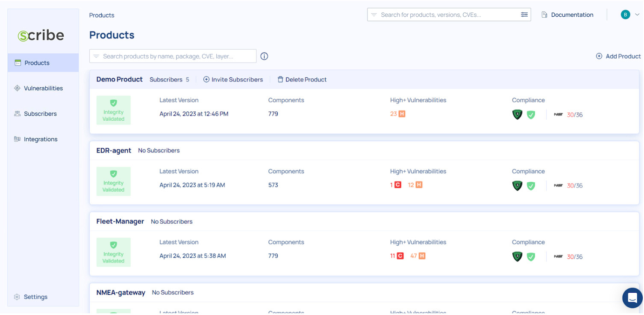Click Fleet-Manager SLSA shield compliance icon

[x=518, y=257]
